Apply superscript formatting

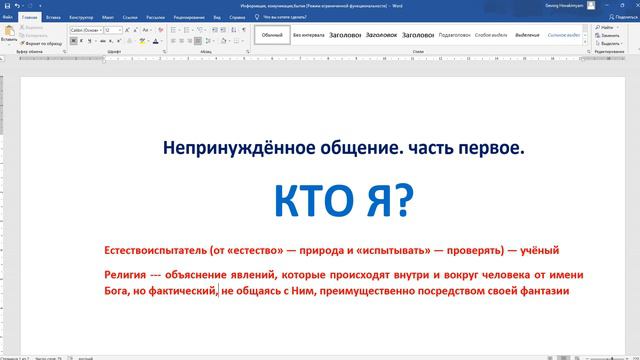pos(119,41)
